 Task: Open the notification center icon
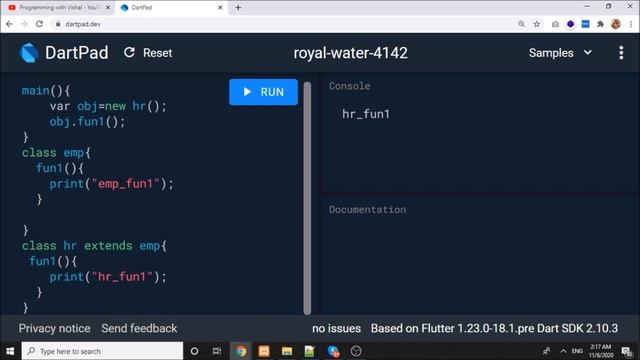[x=627, y=351]
